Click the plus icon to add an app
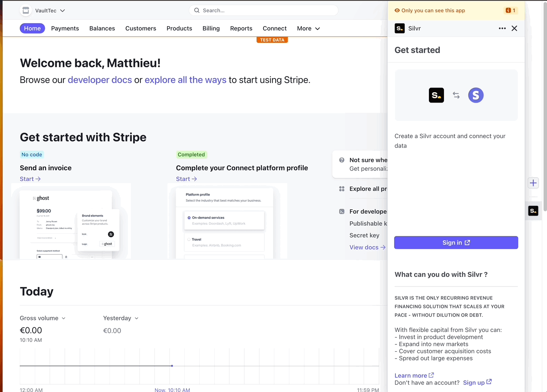 (x=533, y=183)
